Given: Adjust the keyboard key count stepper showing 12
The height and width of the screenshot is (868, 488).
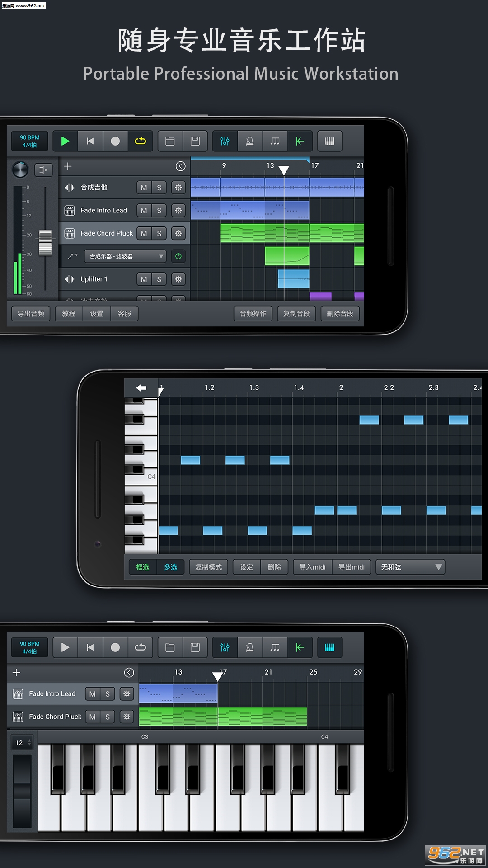Looking at the screenshot, I should [x=22, y=742].
